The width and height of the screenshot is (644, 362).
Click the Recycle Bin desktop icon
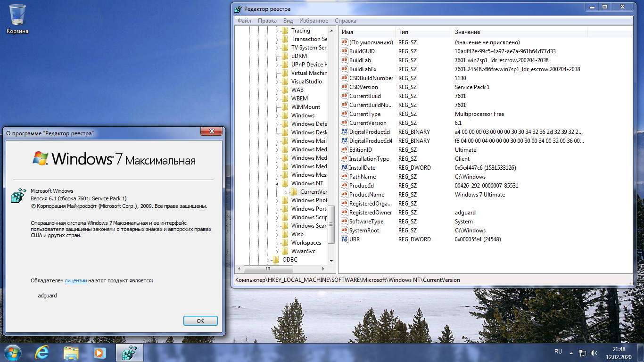[x=17, y=19]
